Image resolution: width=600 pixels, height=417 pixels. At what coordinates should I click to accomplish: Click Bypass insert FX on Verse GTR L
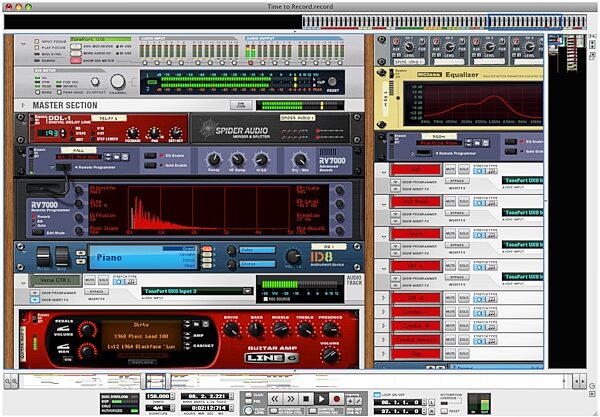pyautogui.click(x=96, y=292)
